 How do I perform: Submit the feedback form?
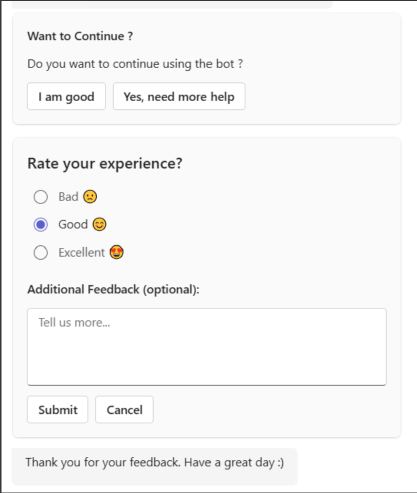pyautogui.click(x=58, y=410)
